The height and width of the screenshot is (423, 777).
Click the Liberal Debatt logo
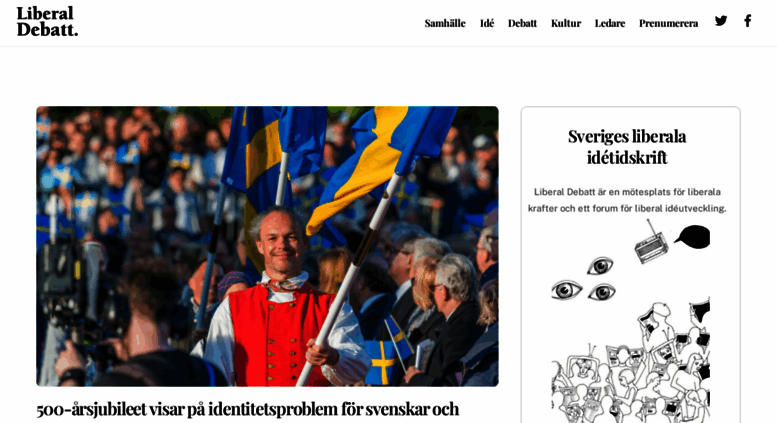[47, 22]
